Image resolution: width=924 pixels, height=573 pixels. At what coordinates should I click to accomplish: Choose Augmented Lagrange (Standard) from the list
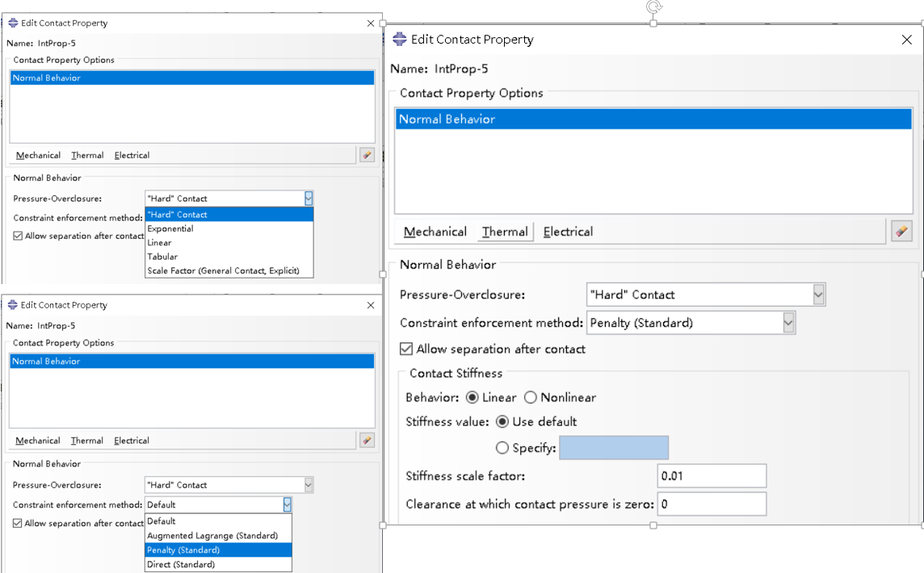[212, 535]
